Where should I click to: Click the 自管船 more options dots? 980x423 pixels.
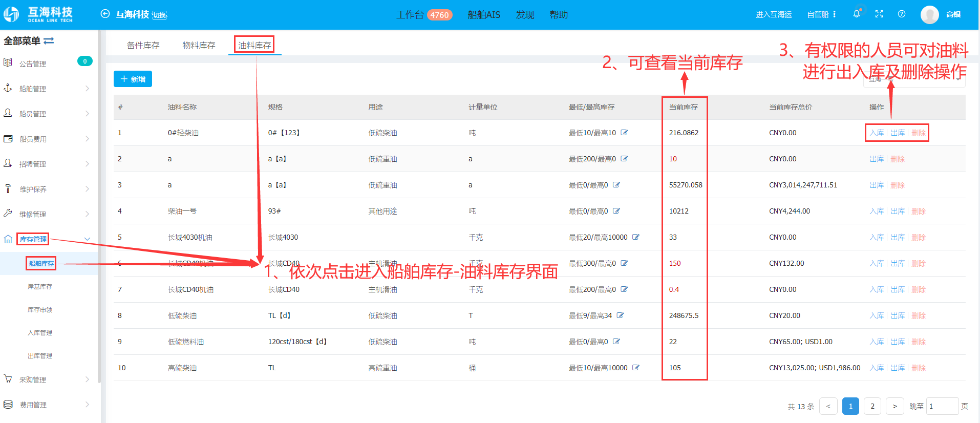(835, 14)
